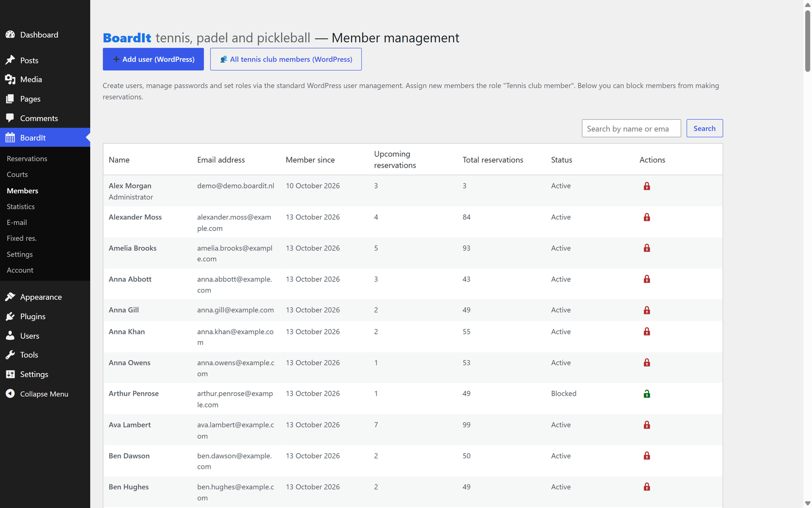Block Anna Abbott via lock icon
Image resolution: width=812 pixels, height=508 pixels.
647,279
